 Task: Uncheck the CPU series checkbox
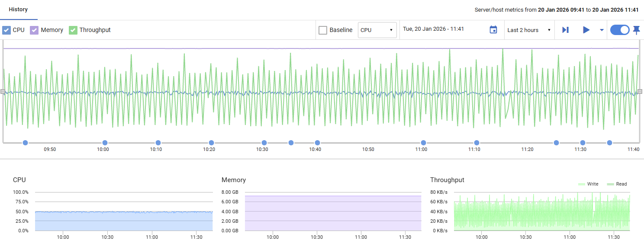6,30
